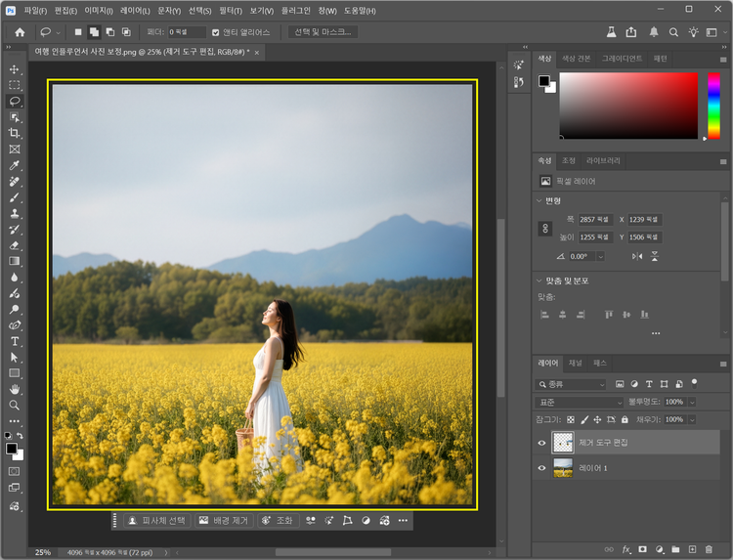Viewport: 733px width, 560px height.
Task: Click the 피사체 선택 button
Action: click(x=156, y=521)
